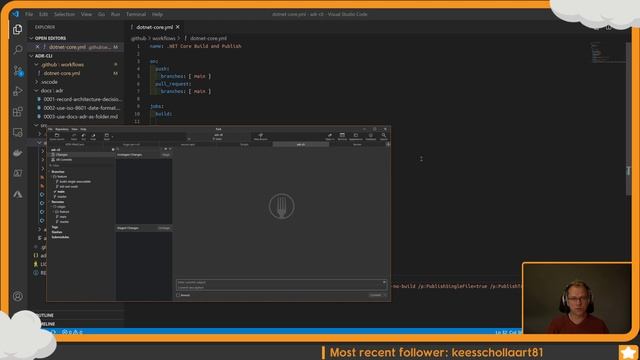Screen dimensions: 640x360
Task: Collapse the docs/adr folder
Action: tap(36, 91)
